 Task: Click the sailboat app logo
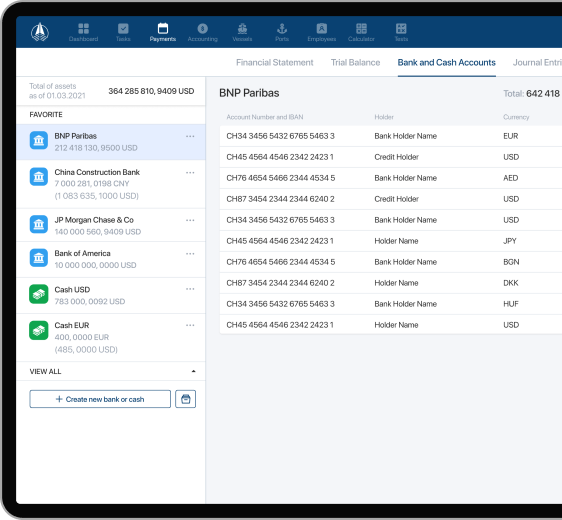[40, 32]
